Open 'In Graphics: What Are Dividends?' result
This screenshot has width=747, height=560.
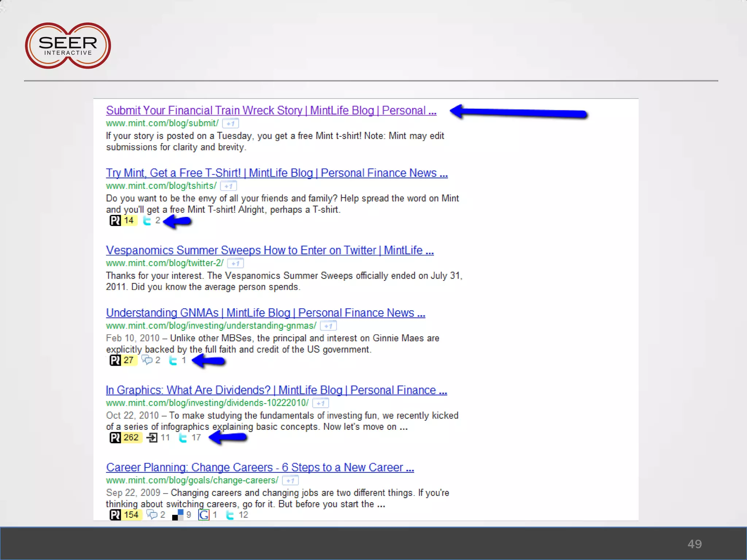pos(276,390)
